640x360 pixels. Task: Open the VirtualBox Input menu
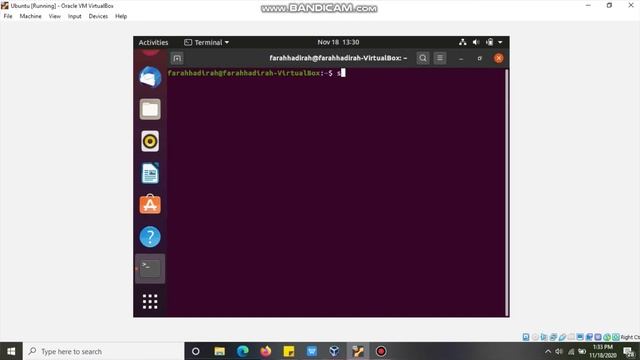pos(75,16)
